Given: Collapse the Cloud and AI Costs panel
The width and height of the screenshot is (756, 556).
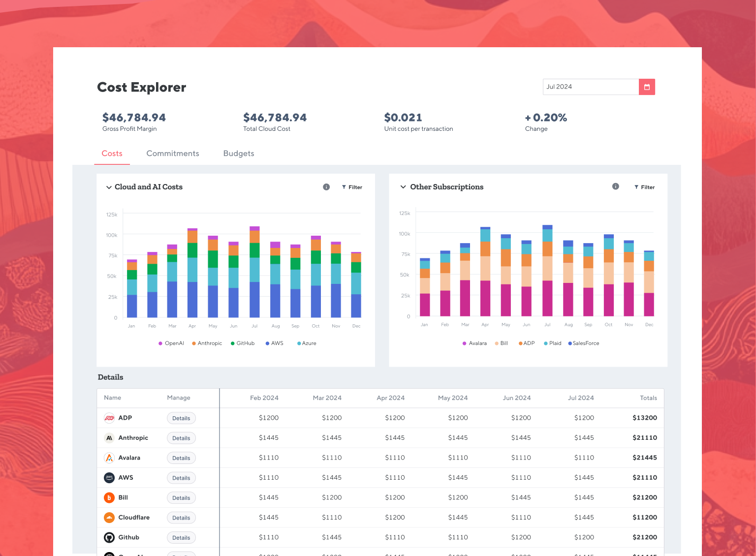Looking at the screenshot, I should pos(109,187).
